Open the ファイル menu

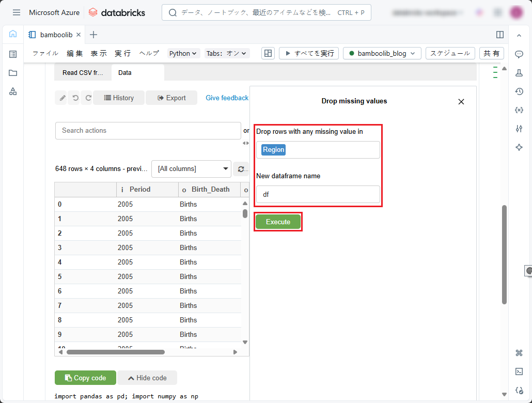45,53
